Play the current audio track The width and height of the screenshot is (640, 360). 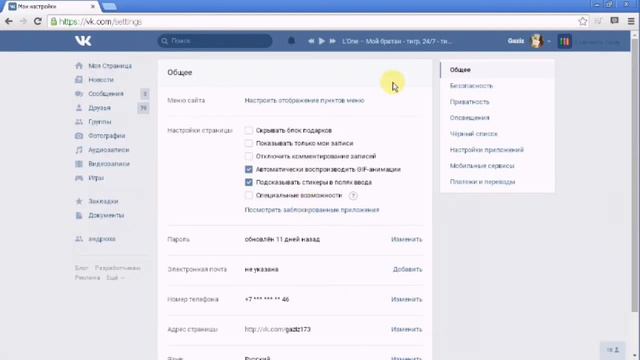322,41
